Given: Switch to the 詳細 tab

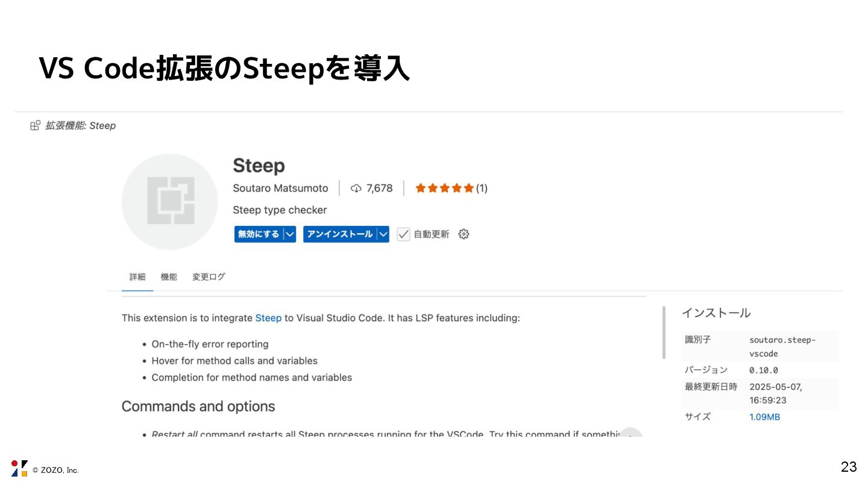Looking at the screenshot, I should pos(137,277).
